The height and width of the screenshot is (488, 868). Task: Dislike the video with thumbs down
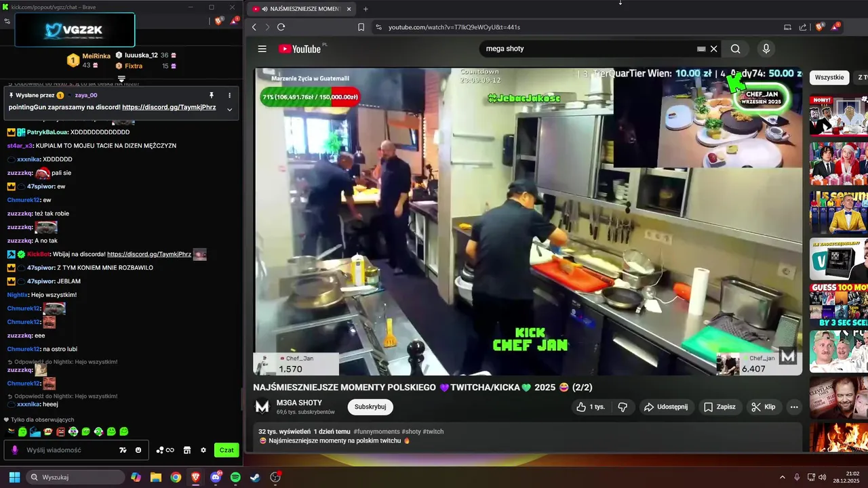pos(623,407)
